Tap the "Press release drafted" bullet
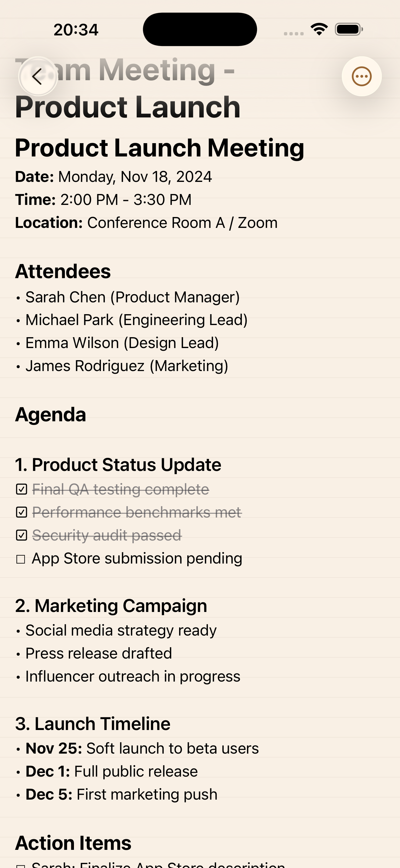The image size is (400, 868). [x=98, y=653]
